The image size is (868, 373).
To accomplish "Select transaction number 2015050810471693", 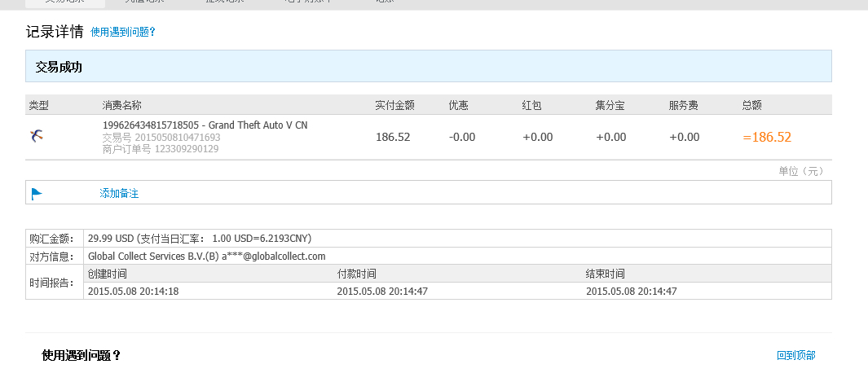I will pos(178,138).
